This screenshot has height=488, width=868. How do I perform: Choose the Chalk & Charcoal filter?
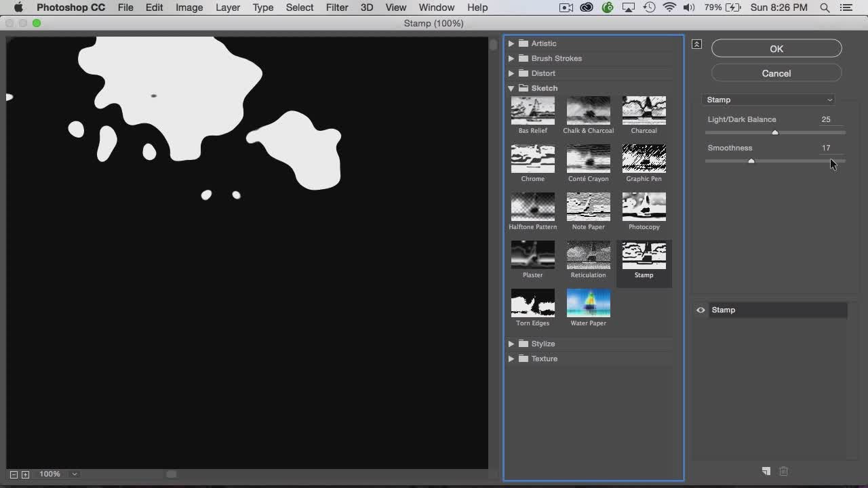(x=588, y=110)
